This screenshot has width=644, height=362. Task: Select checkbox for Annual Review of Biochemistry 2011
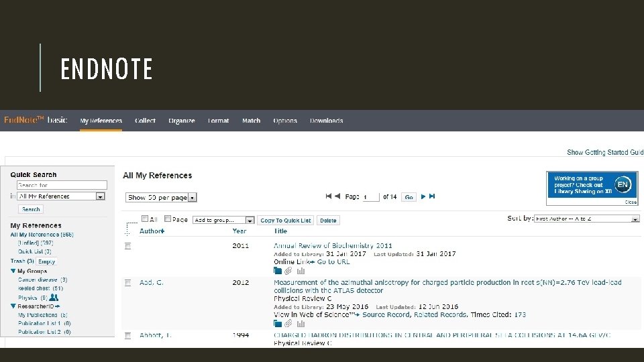pos(127,246)
